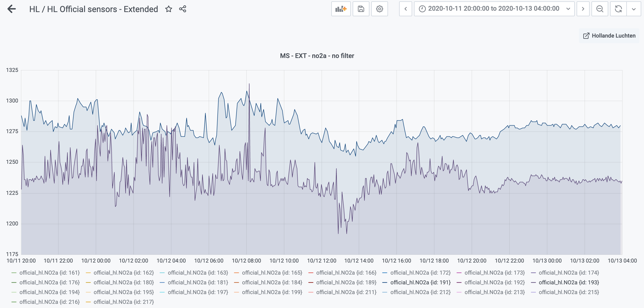644x308 pixels.
Task: Click color swatch for series id: 217
Action: tap(88, 302)
